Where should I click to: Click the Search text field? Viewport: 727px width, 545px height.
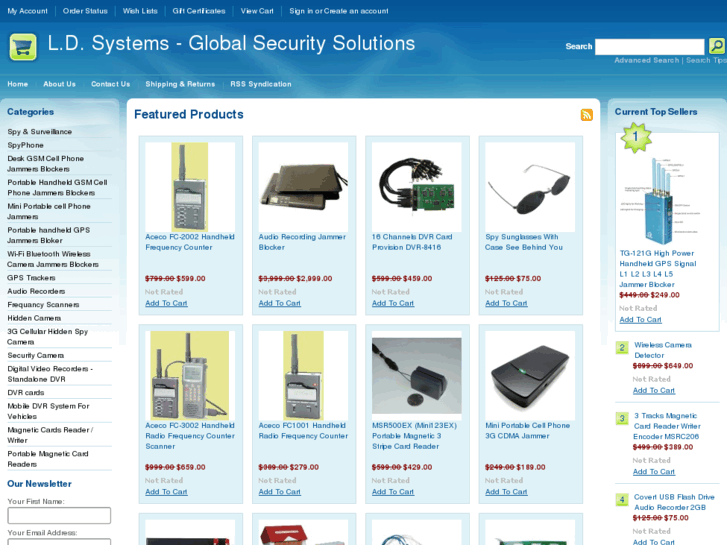tap(650, 47)
